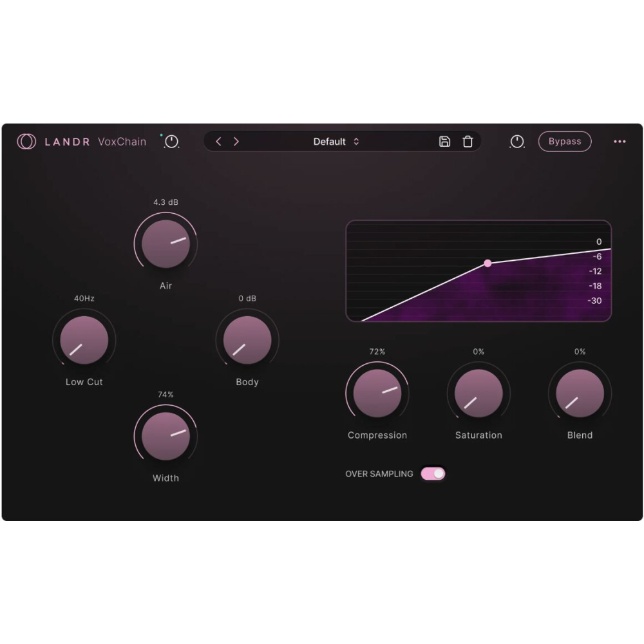Click the VoxChain title text
Screen dimensions: 644x644
point(122,142)
